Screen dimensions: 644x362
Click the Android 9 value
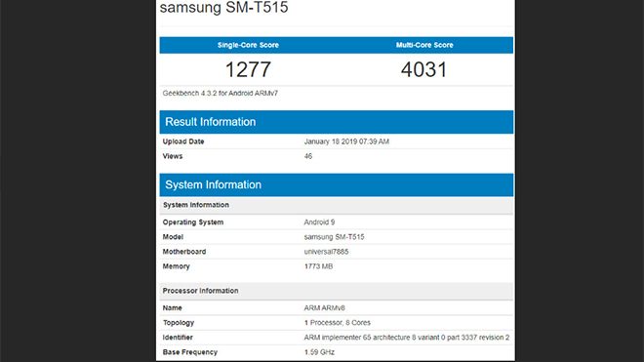(319, 222)
